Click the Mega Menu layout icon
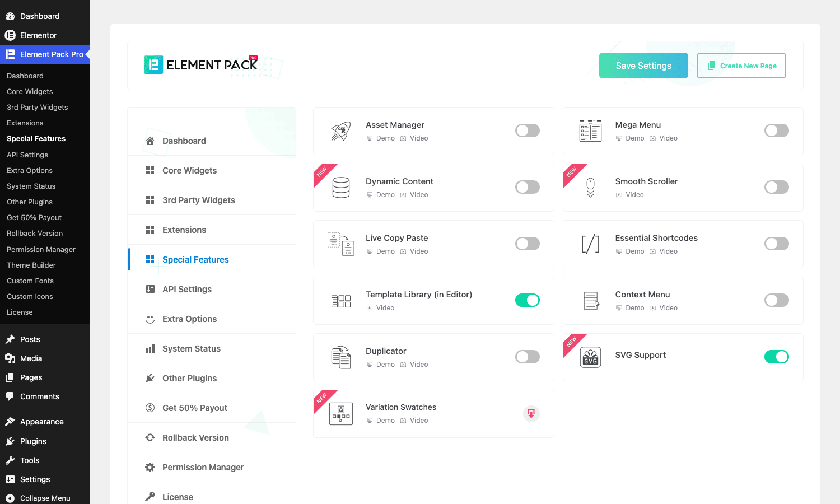Image resolution: width=840 pixels, height=504 pixels. (x=590, y=131)
